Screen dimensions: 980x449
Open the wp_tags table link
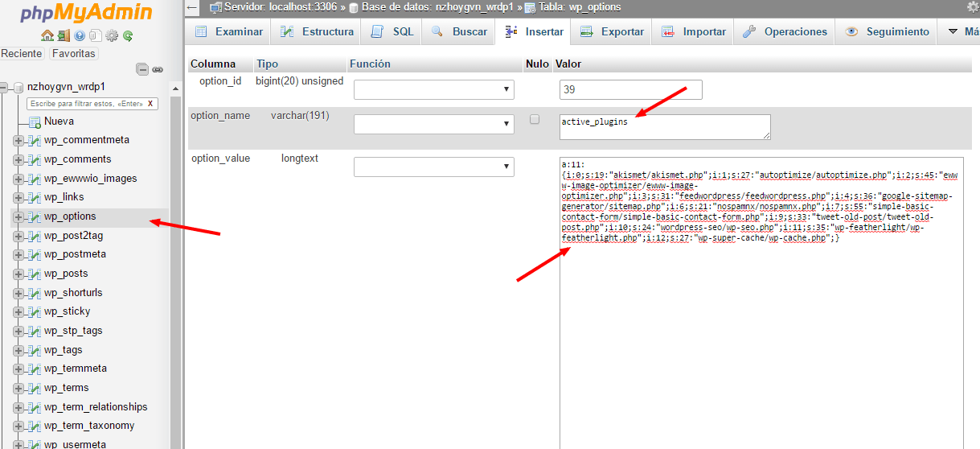point(64,350)
